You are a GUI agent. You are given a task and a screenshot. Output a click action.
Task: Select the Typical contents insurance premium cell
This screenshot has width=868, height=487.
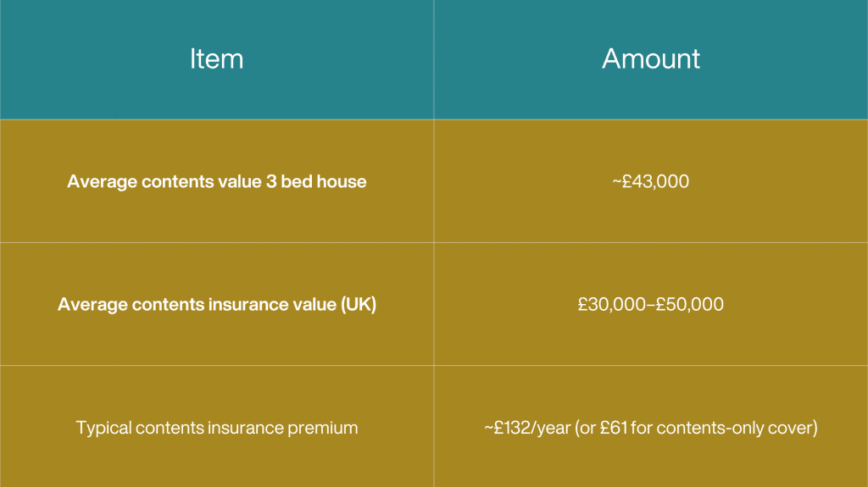pyautogui.click(x=216, y=428)
